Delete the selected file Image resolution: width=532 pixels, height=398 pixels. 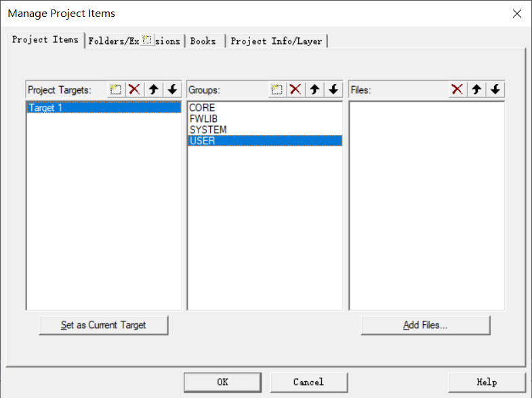[x=457, y=89]
